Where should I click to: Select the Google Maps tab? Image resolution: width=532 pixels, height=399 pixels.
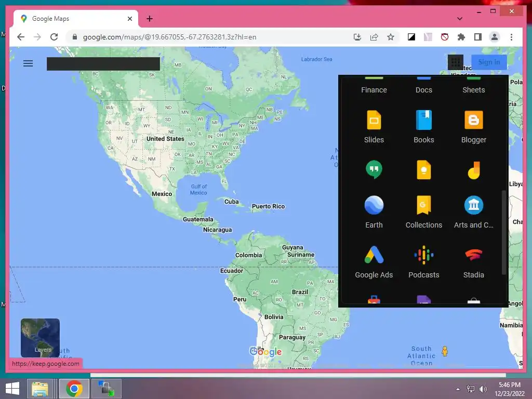coord(76,19)
